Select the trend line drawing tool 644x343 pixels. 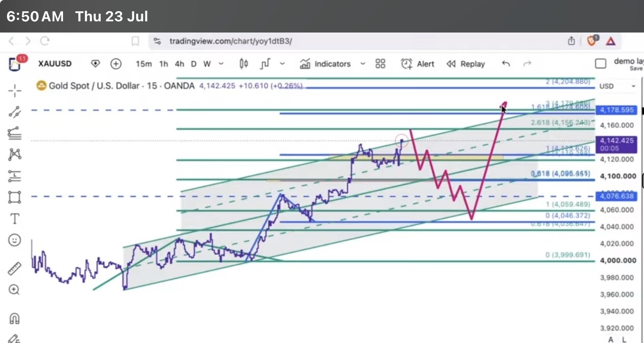point(15,112)
